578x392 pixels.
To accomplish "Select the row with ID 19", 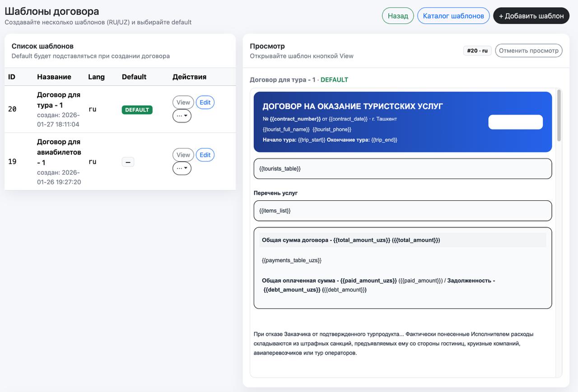I will [x=12, y=161].
